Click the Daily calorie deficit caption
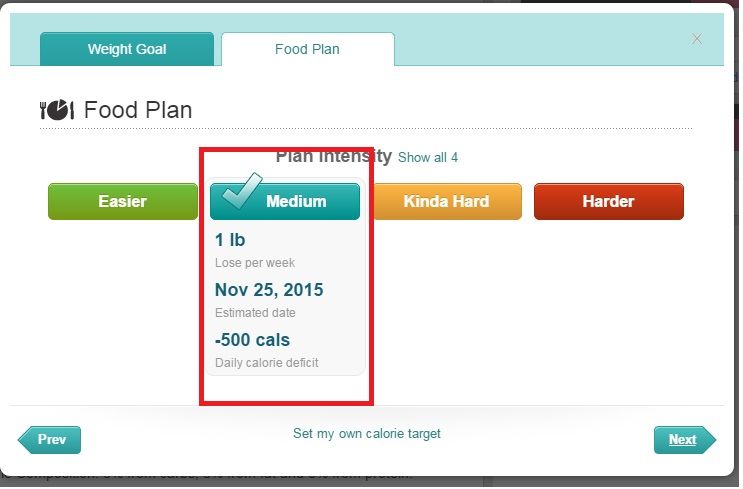 pos(267,363)
